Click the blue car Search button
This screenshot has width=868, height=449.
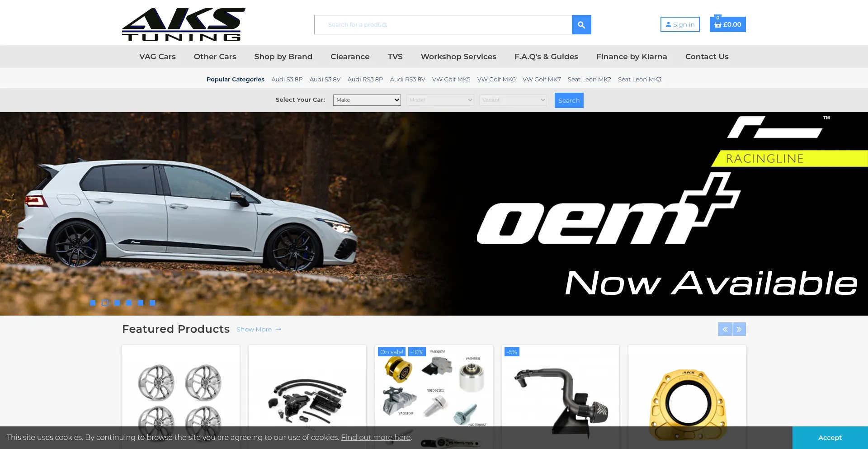569,100
